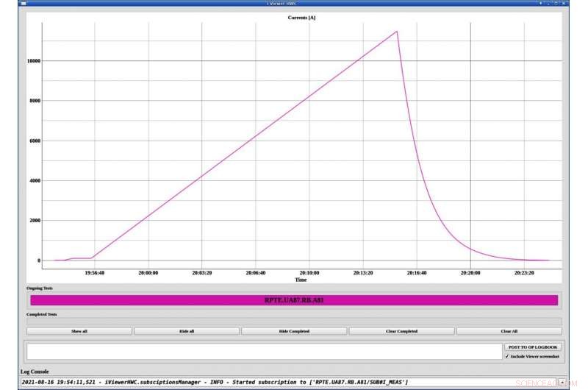Minimize the iViewer HWC window
This screenshot has height=390, width=588.
pyautogui.click(x=549, y=4)
